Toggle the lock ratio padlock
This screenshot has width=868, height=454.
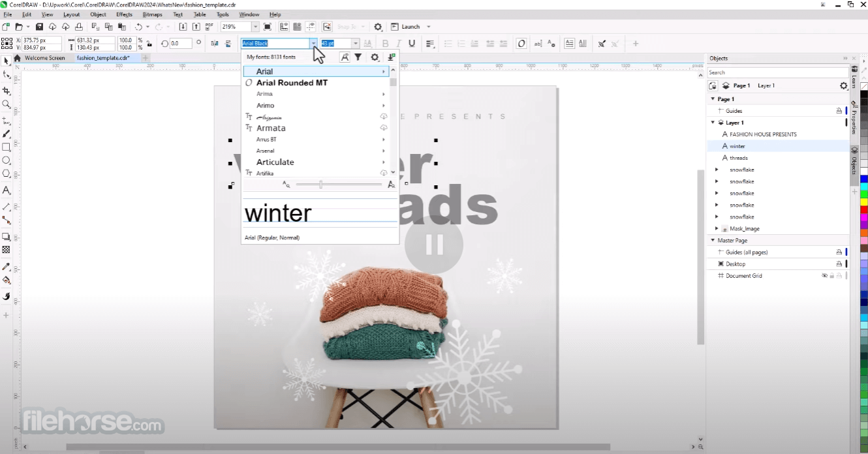tap(149, 44)
